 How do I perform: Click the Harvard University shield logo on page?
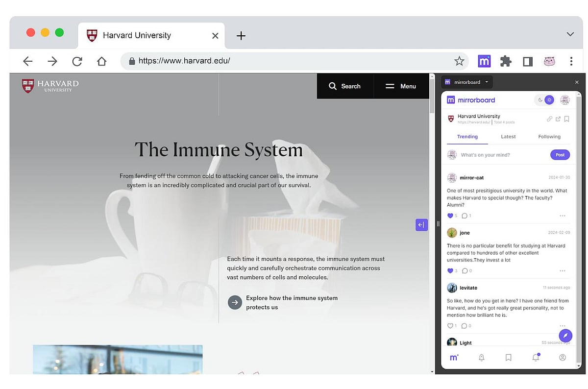[x=28, y=86]
